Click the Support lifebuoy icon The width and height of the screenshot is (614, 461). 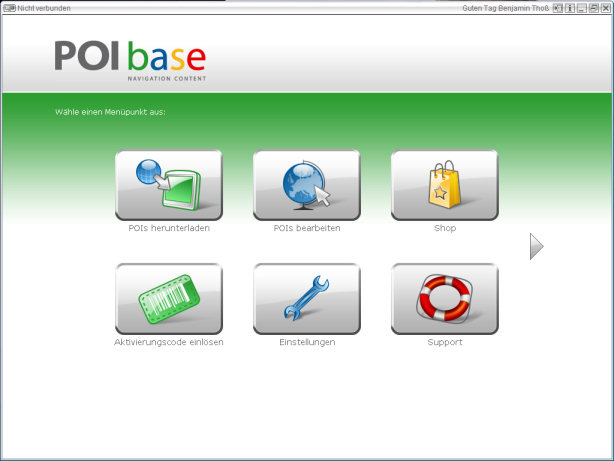[444, 299]
